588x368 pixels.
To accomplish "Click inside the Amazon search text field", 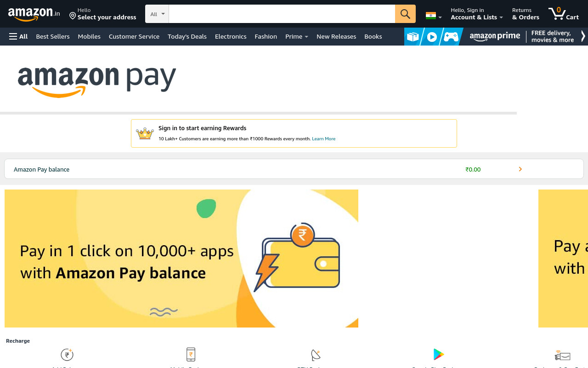I will click(282, 14).
